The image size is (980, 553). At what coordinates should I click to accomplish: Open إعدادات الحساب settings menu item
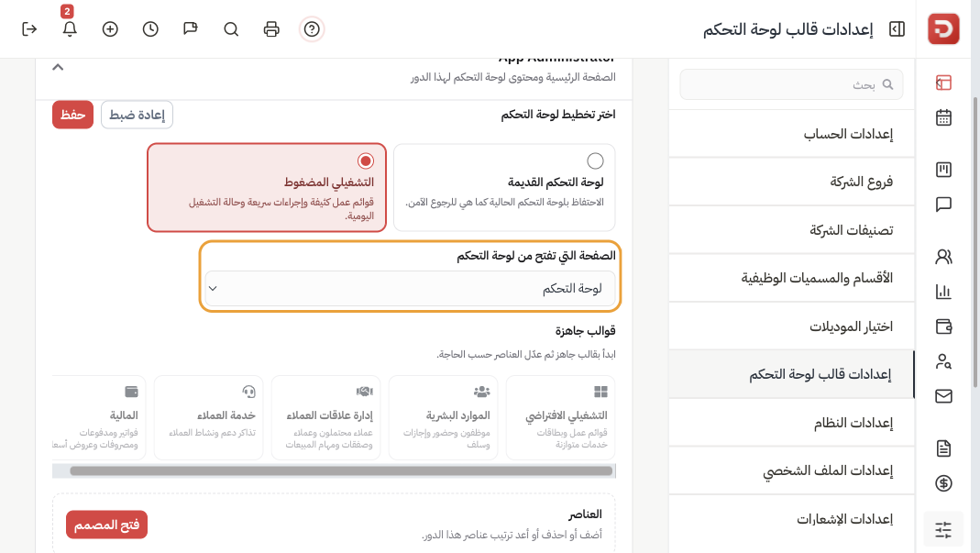click(x=791, y=134)
